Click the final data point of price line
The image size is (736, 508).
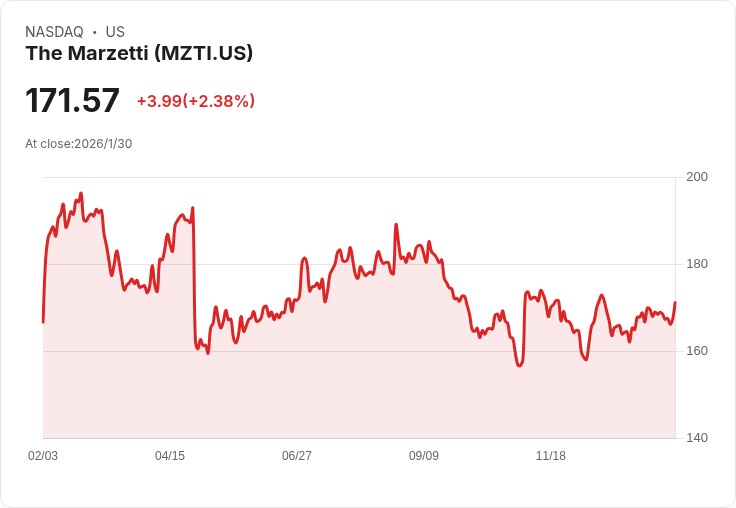[675, 302]
